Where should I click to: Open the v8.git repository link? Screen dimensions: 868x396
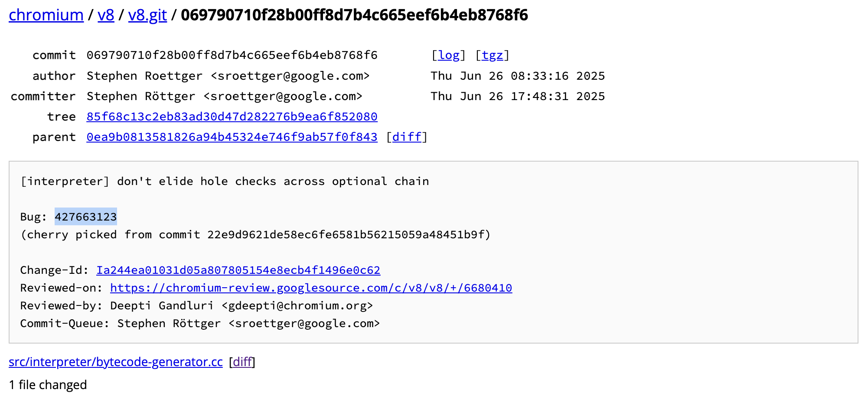coord(147,15)
